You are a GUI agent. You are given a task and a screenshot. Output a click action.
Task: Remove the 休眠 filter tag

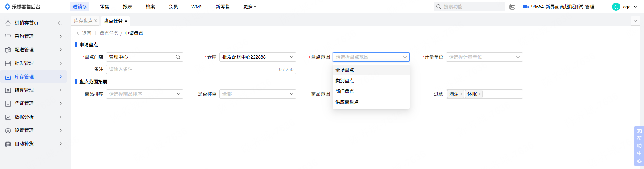(480, 94)
